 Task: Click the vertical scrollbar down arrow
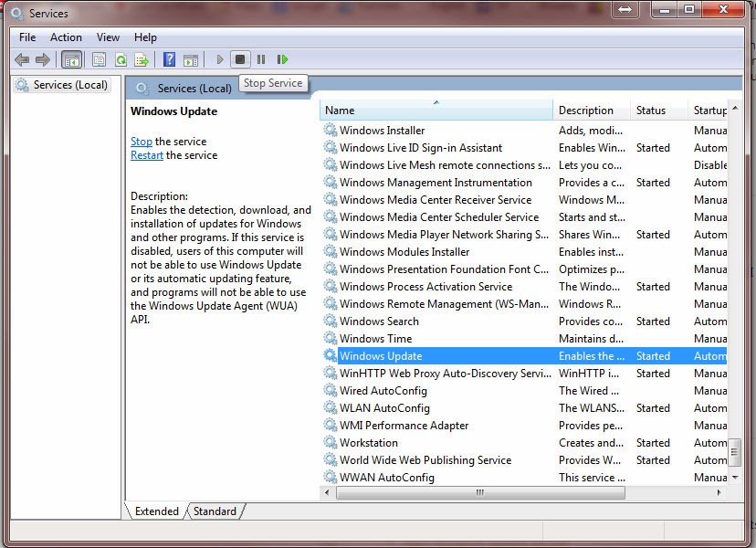coord(735,478)
